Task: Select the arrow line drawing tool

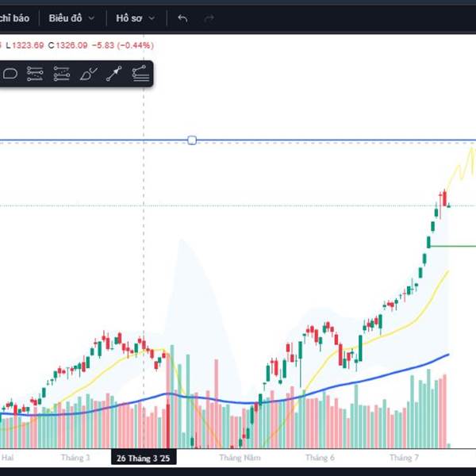Action: tap(114, 74)
